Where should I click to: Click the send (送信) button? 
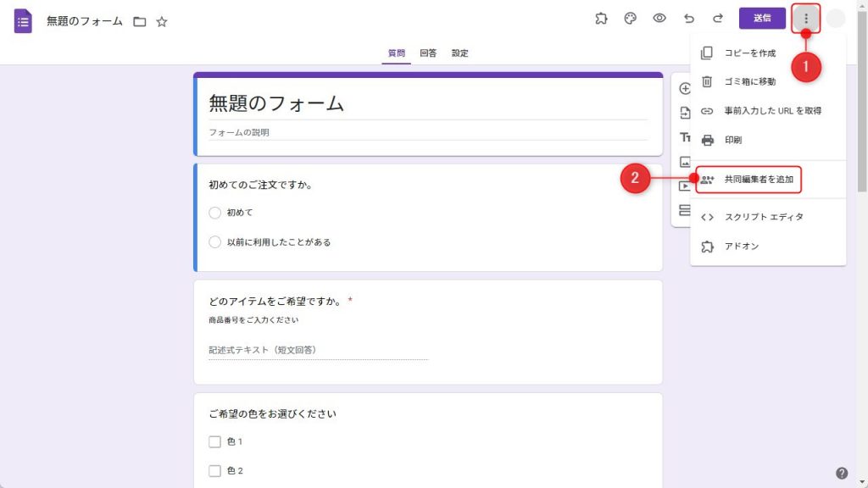[x=762, y=19]
